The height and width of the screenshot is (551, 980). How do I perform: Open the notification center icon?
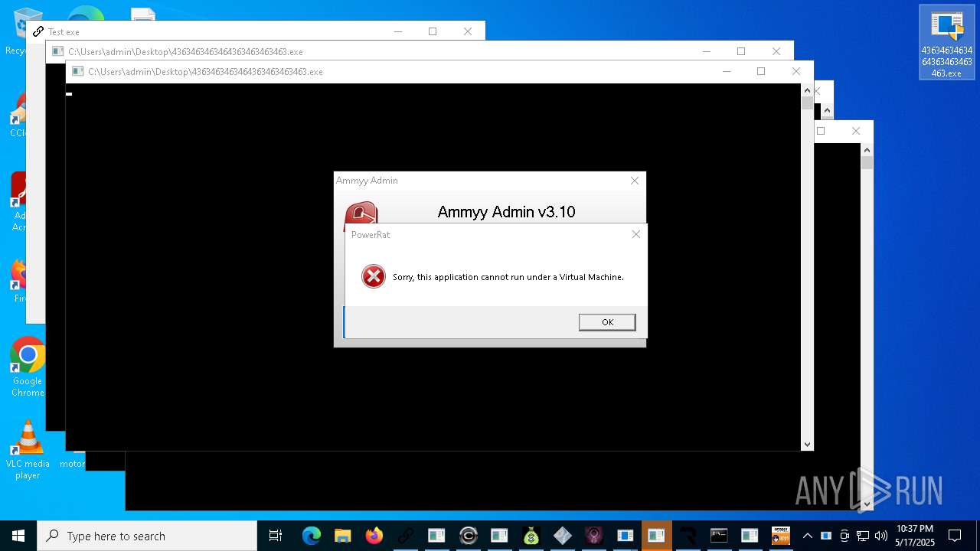point(955,536)
